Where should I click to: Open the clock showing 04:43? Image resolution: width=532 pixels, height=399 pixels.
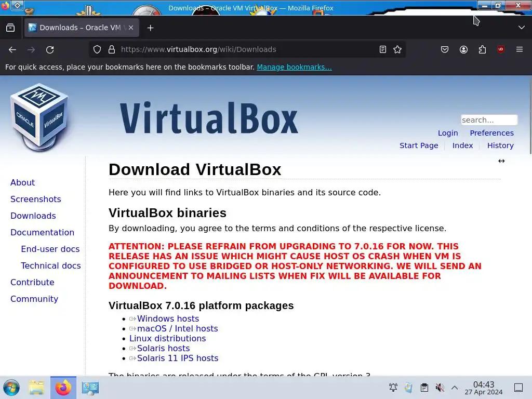point(484,388)
